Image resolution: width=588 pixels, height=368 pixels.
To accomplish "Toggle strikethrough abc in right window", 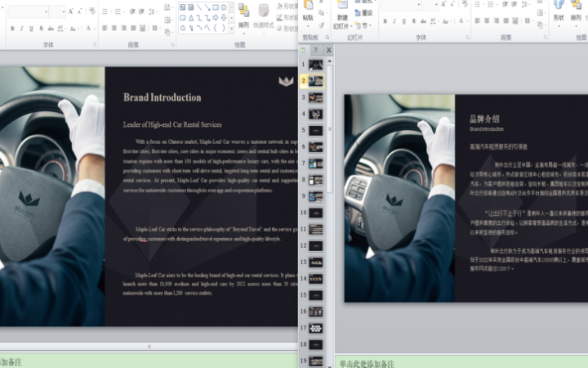I will (423, 21).
